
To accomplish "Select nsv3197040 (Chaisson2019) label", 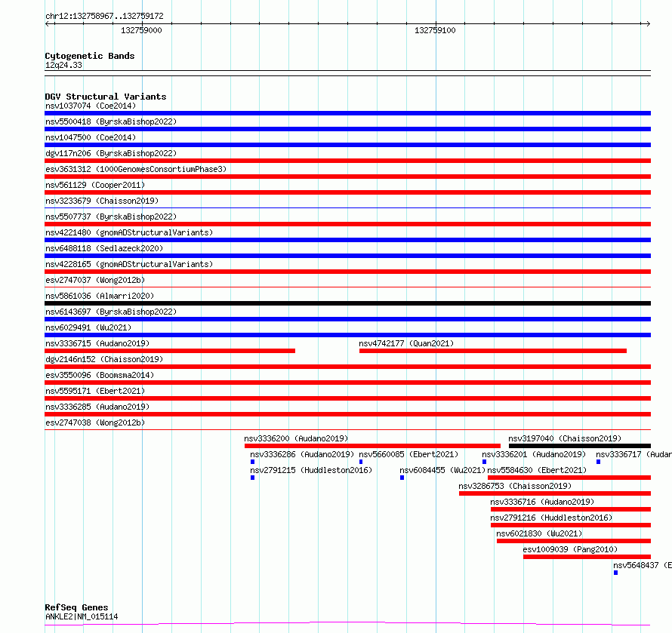I will click(x=565, y=438).
